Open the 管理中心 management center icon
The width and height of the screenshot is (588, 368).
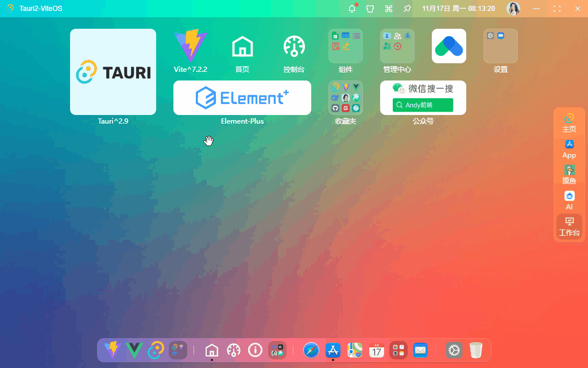tap(397, 46)
